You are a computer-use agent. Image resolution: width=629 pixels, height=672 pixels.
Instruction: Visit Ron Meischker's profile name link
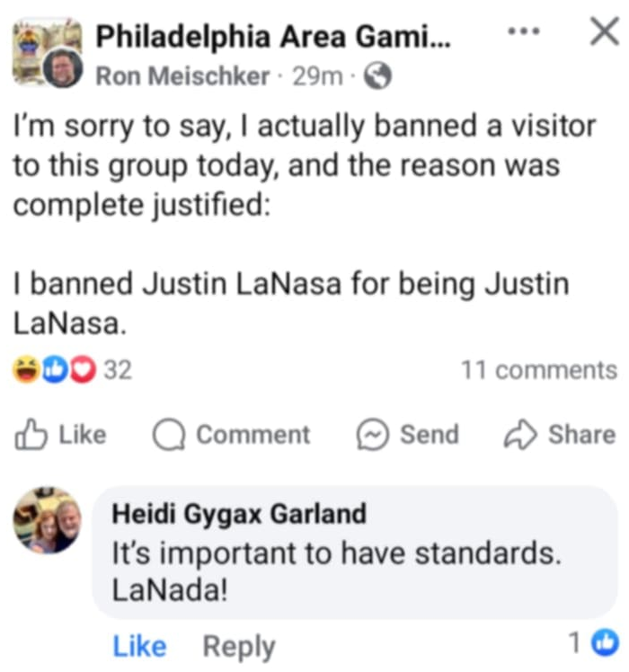(182, 77)
